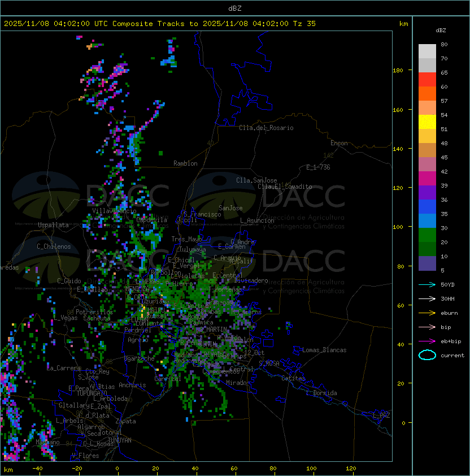Click the magenta 42 dBZ color swatch
This screenshot has width=470, height=476.
[x=427, y=179]
